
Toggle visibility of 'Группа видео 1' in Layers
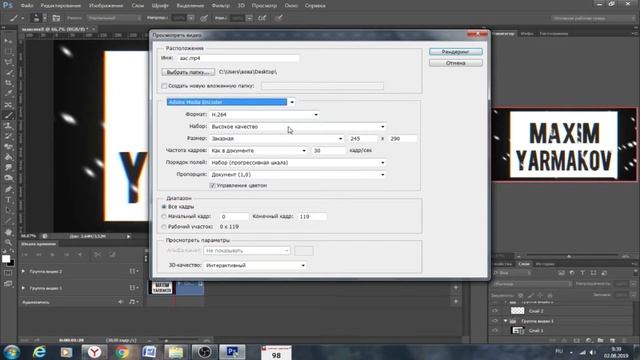click(x=495, y=321)
